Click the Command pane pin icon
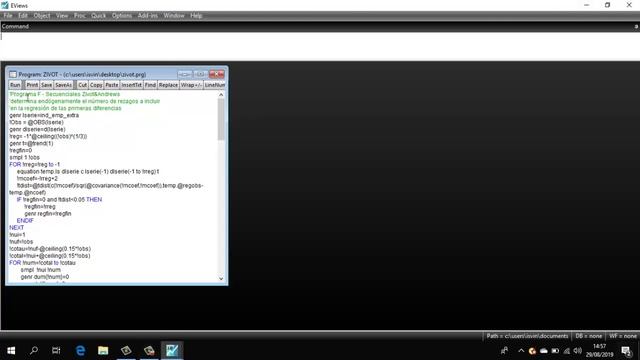Image resolution: width=640 pixels, height=360 pixels. click(636, 27)
